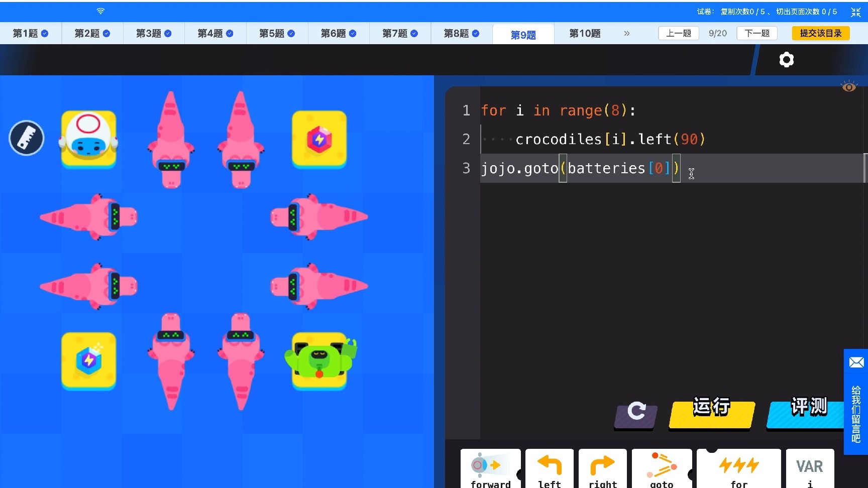The width and height of the screenshot is (868, 488).
Task: Switch to the 第1题 tab
Action: 31,33
